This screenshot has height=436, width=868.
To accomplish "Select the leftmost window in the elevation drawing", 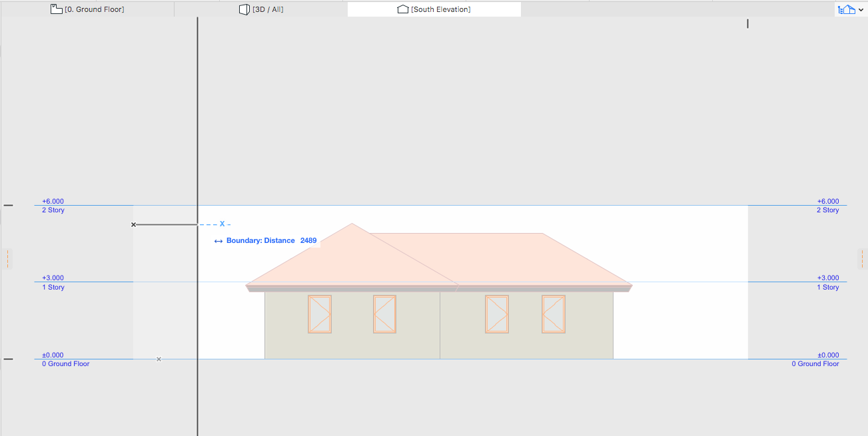I will click(x=319, y=313).
